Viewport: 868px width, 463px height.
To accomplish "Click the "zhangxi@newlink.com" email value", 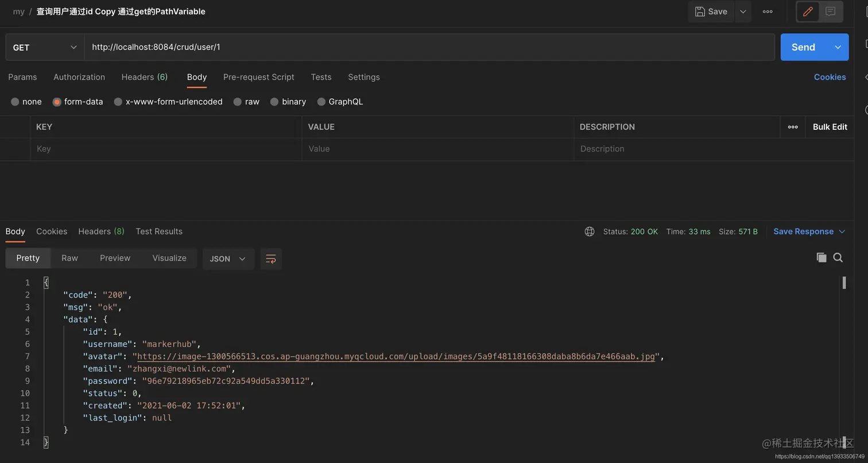I will [179, 369].
